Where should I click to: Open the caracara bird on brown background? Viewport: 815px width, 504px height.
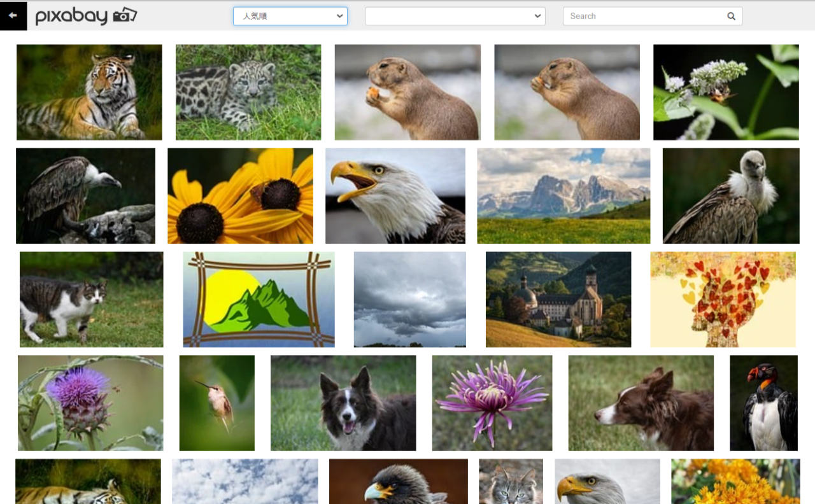click(399, 482)
